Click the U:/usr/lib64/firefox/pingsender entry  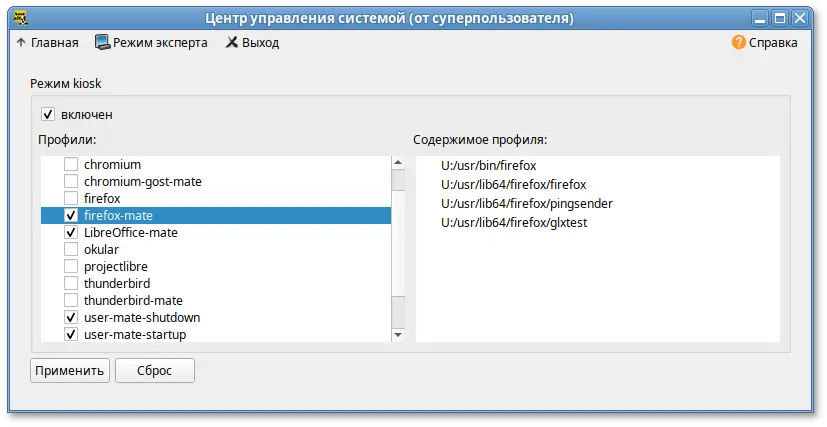pos(527,203)
